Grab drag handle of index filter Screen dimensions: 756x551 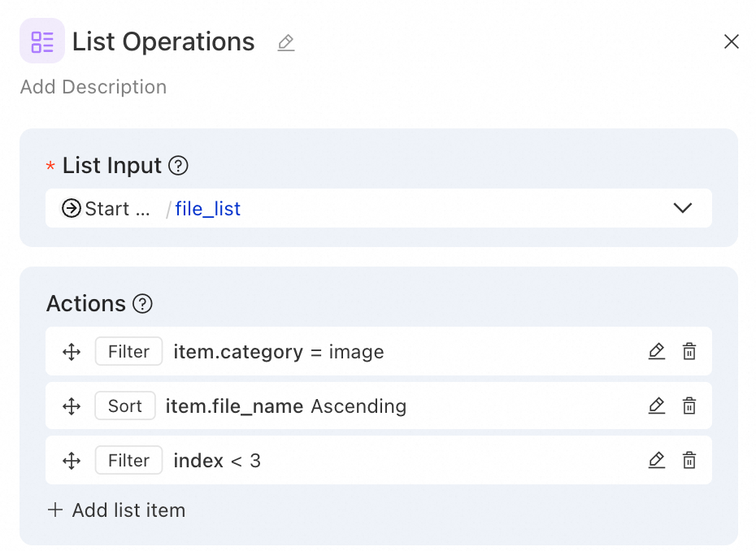click(72, 461)
